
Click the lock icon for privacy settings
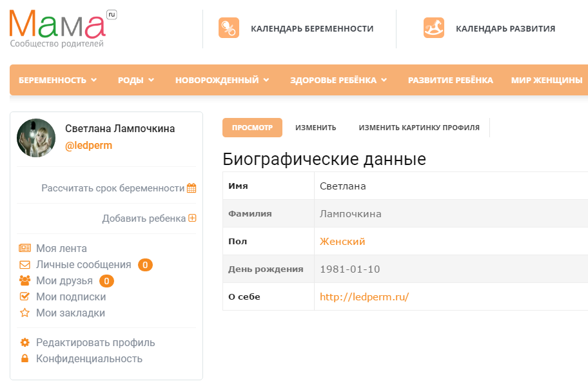pyautogui.click(x=25, y=359)
